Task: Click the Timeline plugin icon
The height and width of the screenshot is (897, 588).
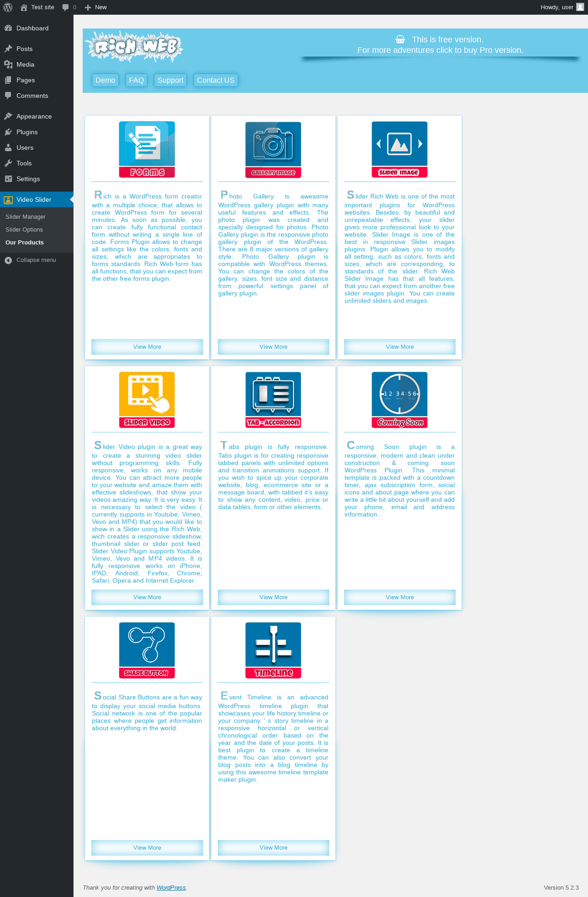Action: [x=273, y=650]
